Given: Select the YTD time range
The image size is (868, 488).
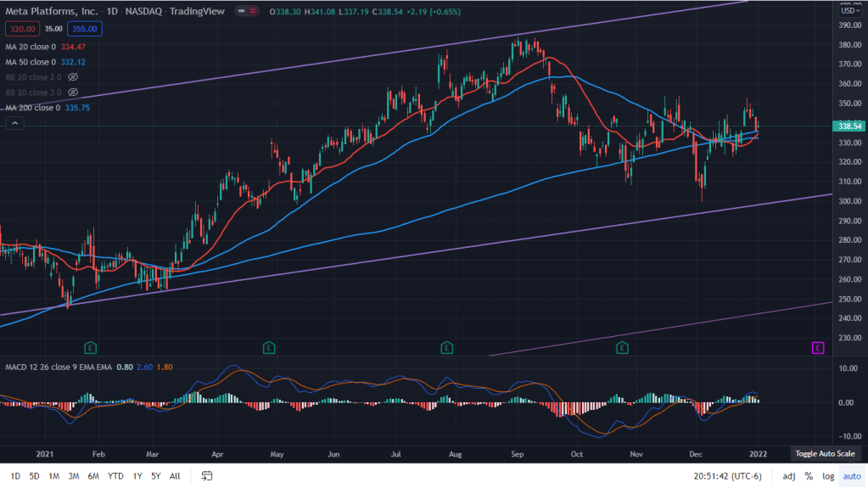Looking at the screenshot, I should click(x=117, y=476).
